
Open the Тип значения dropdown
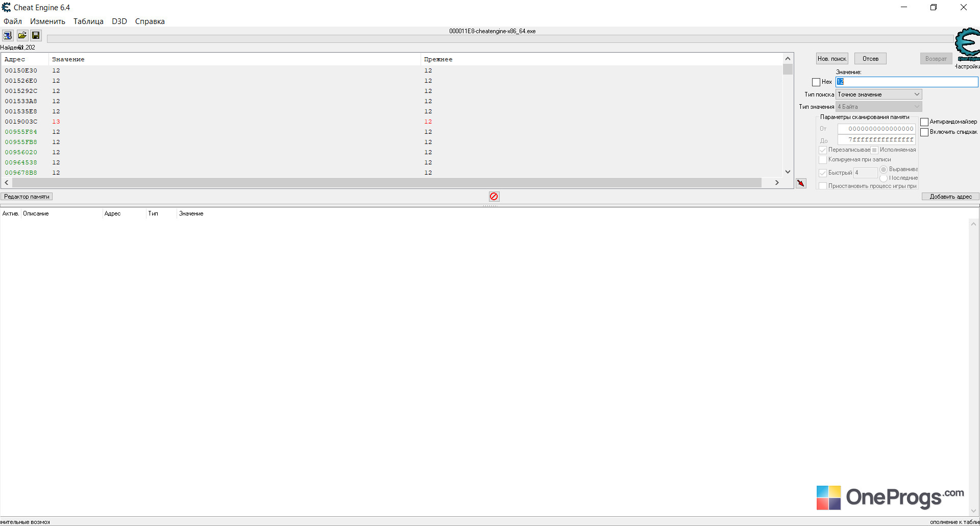pos(879,107)
